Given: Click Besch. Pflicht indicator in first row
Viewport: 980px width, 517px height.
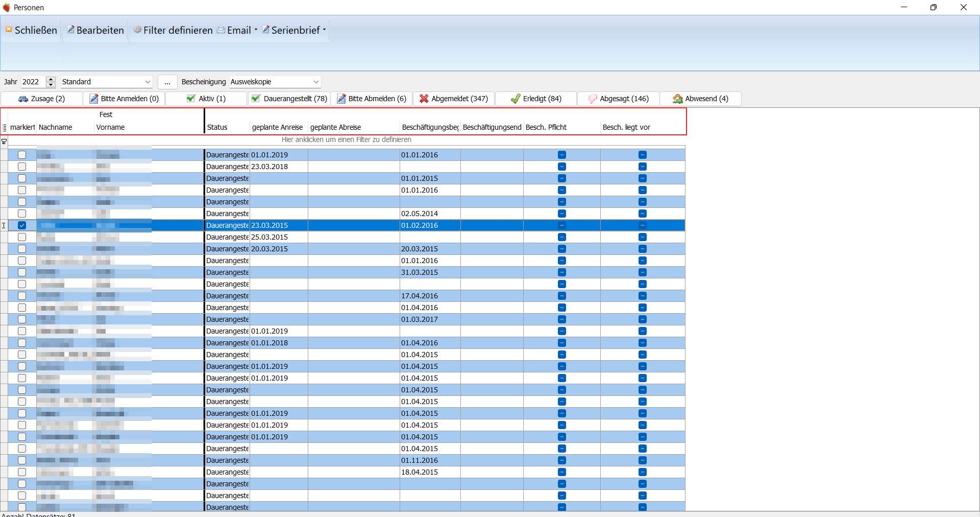Looking at the screenshot, I should tap(562, 155).
